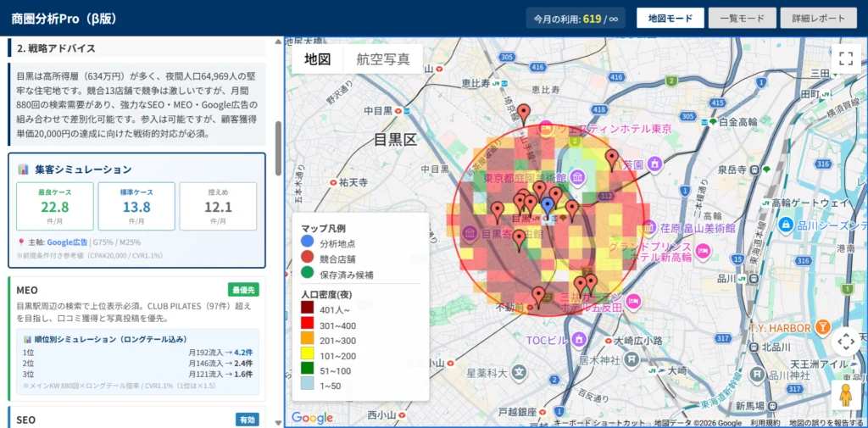The width and height of the screenshot is (868, 428).
Task: Click the T.Y. HARBOR bar icon
Action: click(x=823, y=328)
